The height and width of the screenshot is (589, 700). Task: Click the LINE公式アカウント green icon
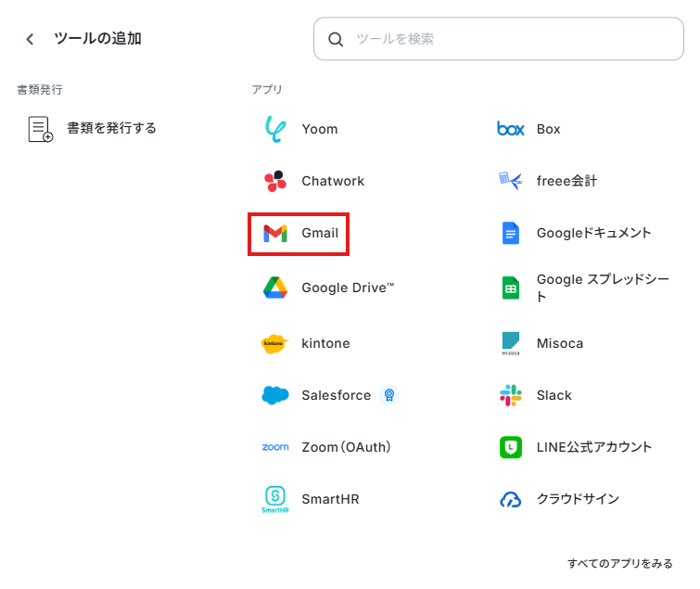(511, 447)
